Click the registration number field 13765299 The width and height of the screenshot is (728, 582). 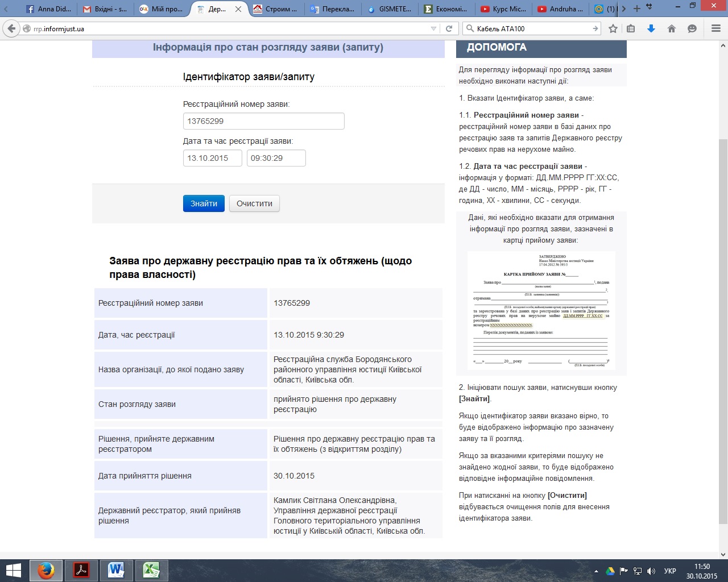point(263,121)
